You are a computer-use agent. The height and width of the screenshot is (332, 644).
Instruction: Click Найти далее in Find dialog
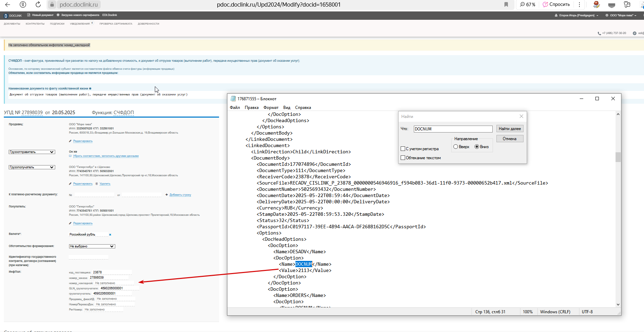pyautogui.click(x=510, y=129)
